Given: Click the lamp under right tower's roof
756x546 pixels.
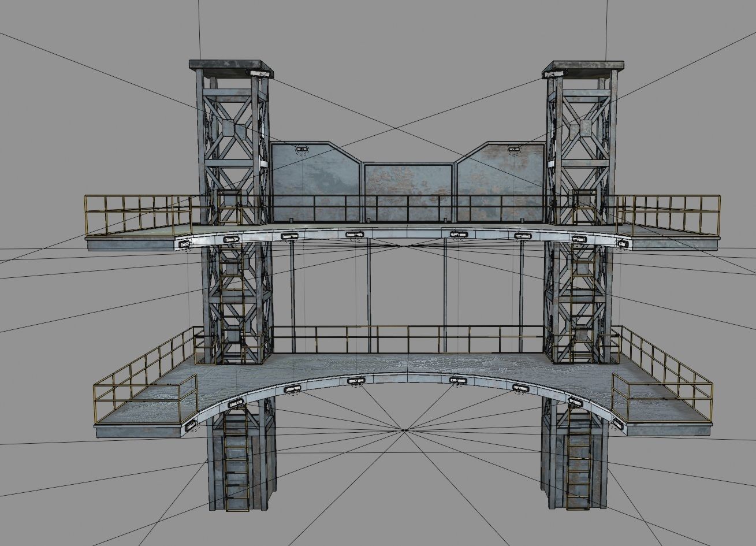Looking at the screenshot, I should pyautogui.click(x=554, y=73).
